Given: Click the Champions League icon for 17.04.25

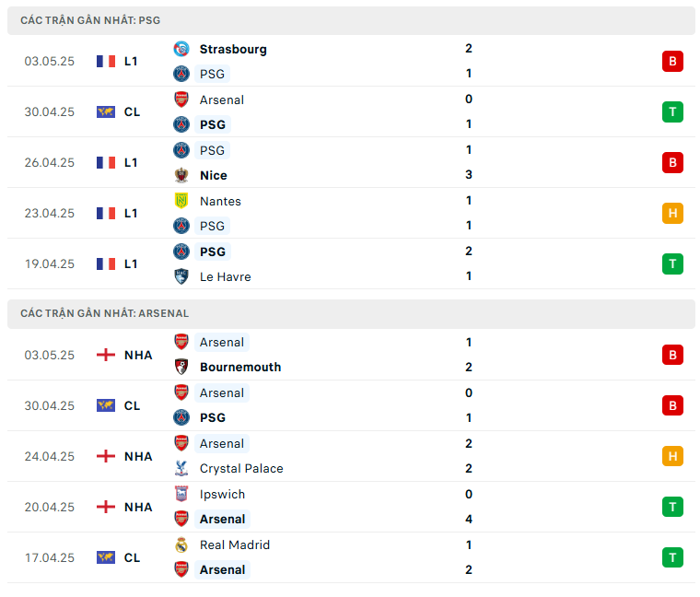Looking at the screenshot, I should tap(106, 557).
